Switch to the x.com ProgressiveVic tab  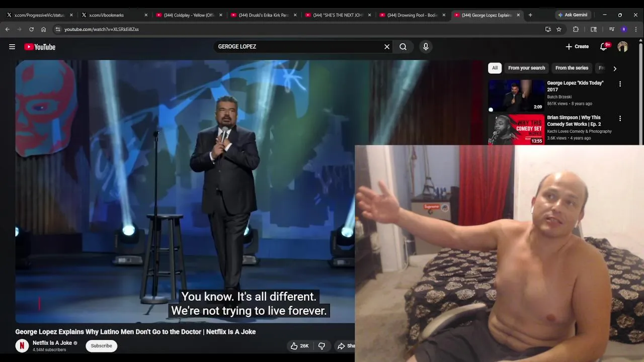(x=39, y=15)
